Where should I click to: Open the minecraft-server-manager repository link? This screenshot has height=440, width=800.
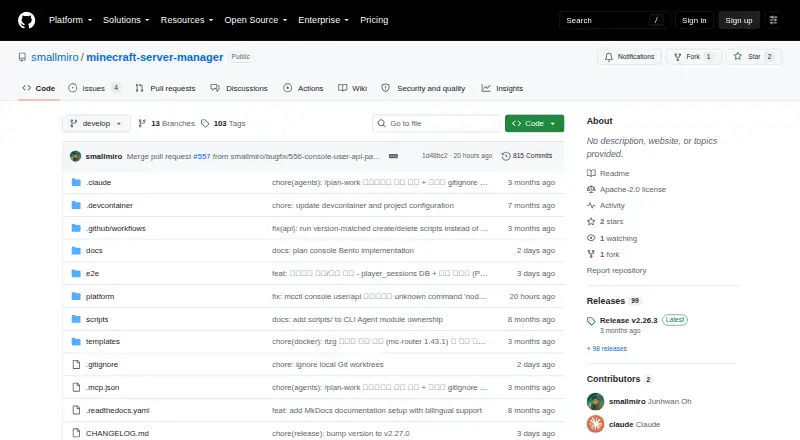[155, 57]
